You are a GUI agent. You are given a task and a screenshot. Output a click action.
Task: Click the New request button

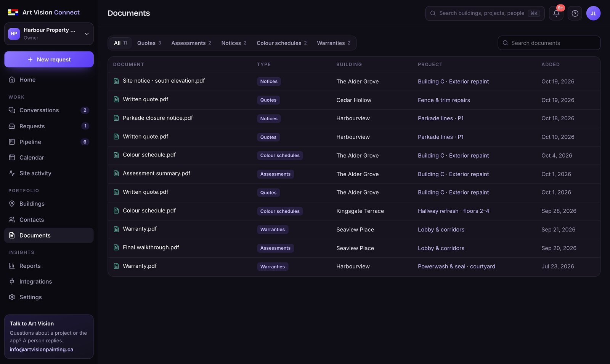pyautogui.click(x=49, y=59)
